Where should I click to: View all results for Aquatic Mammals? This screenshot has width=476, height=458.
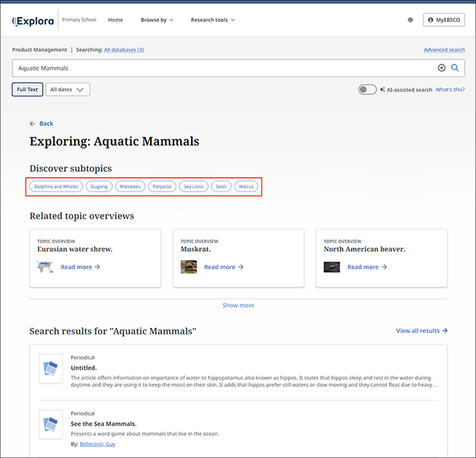click(x=422, y=331)
